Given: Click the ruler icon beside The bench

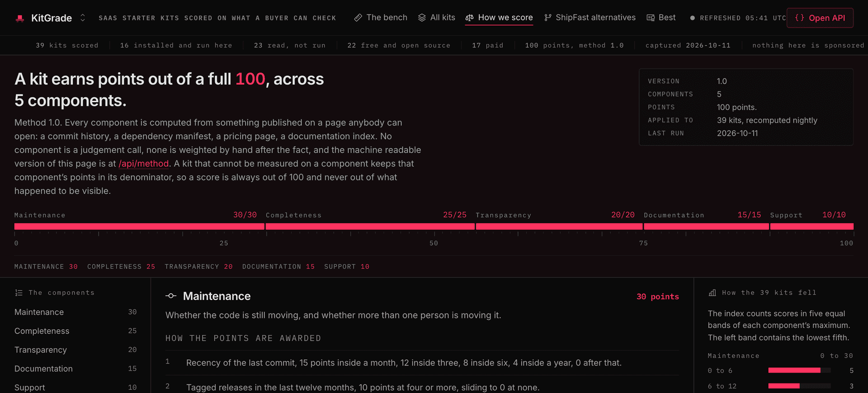Looking at the screenshot, I should [x=358, y=18].
